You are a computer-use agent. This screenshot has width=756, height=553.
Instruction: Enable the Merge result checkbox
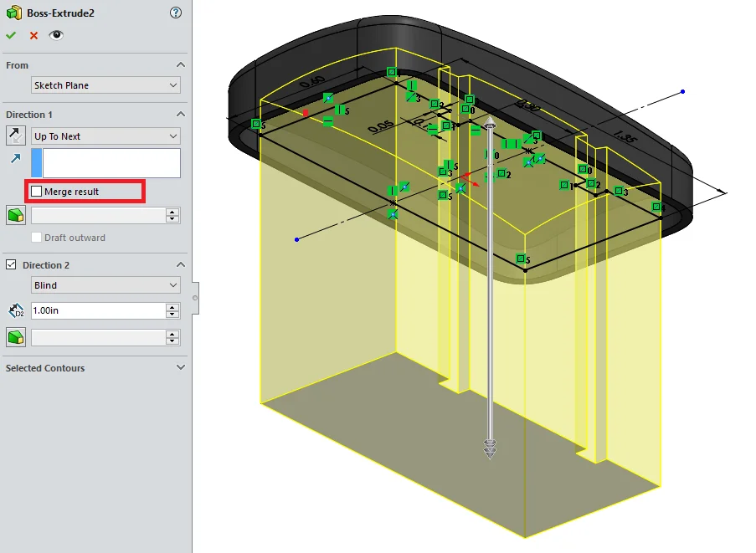[x=37, y=192]
